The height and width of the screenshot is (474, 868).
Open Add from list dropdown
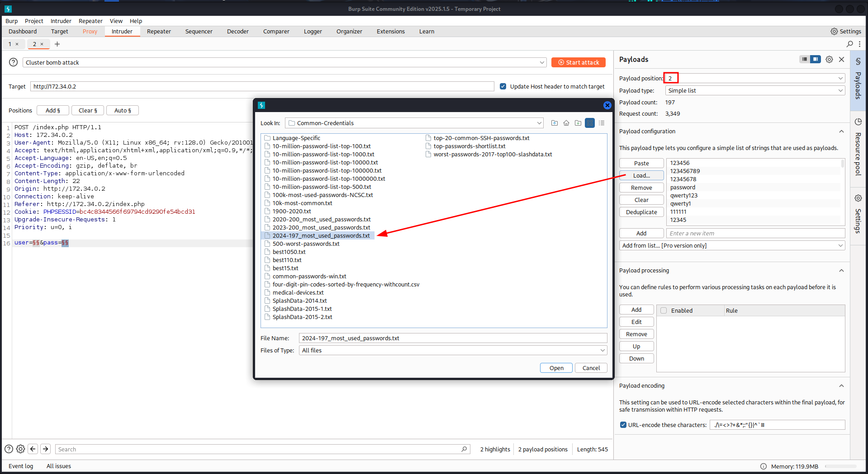(x=732, y=245)
